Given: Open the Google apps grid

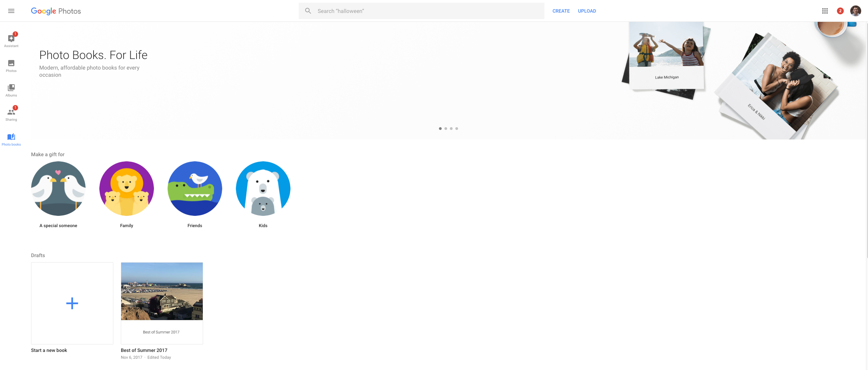Looking at the screenshot, I should (x=825, y=11).
